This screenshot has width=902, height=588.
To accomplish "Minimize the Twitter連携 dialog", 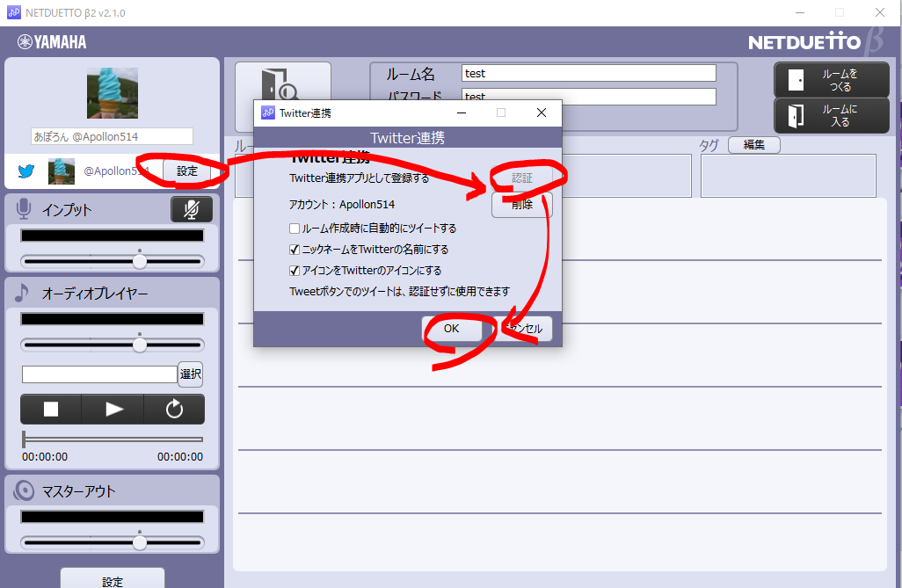I will pyautogui.click(x=462, y=113).
